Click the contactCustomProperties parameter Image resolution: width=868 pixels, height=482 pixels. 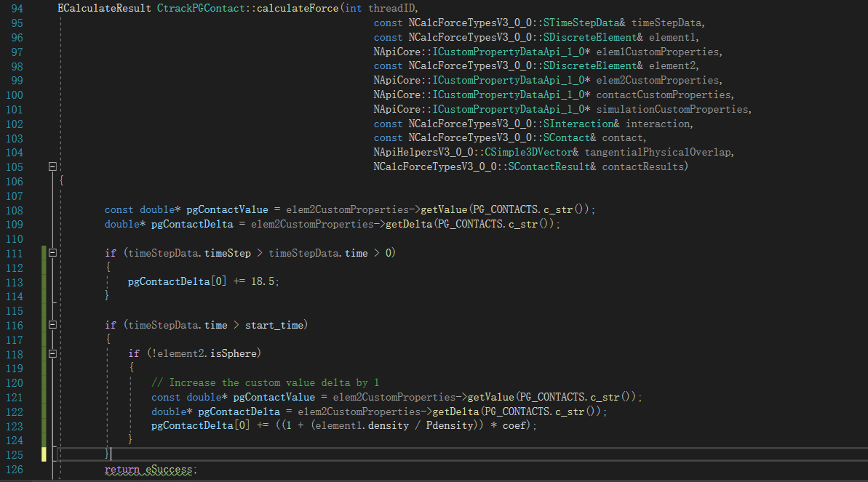pyautogui.click(x=664, y=95)
